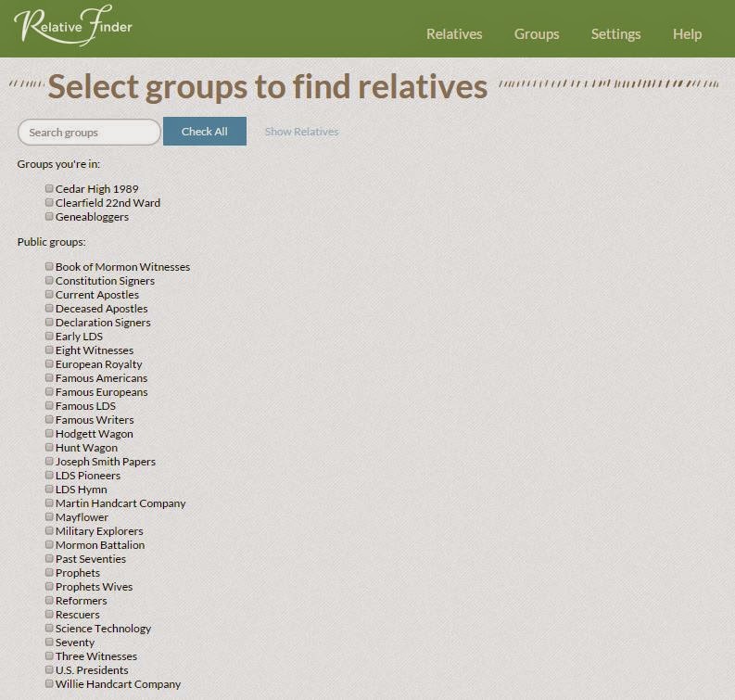Screen dimensions: 735x700
Task: Check the U.S. Presidents checkbox
Action: (50, 669)
